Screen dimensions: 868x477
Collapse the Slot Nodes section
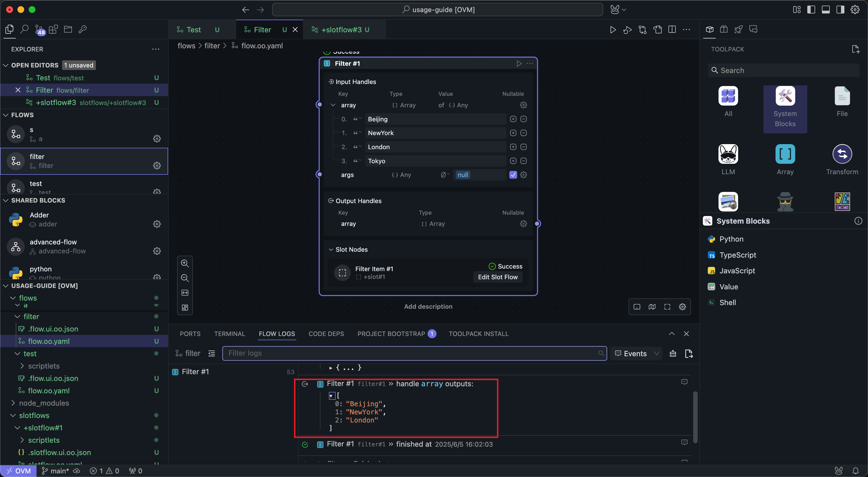331,250
